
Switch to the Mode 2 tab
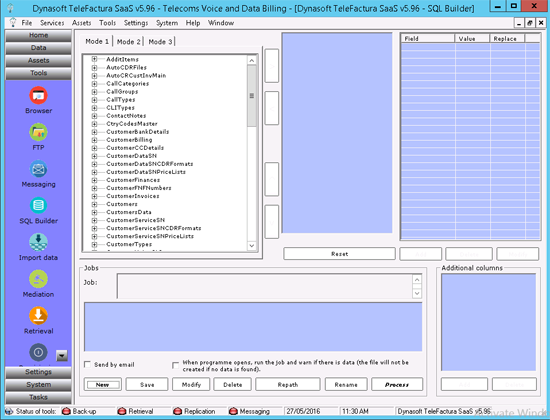128,41
